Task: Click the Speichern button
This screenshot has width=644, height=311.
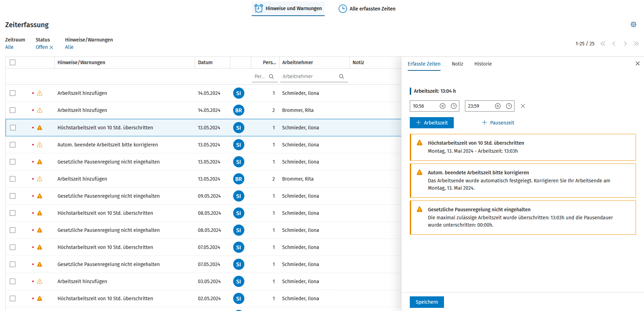Action: [427, 302]
